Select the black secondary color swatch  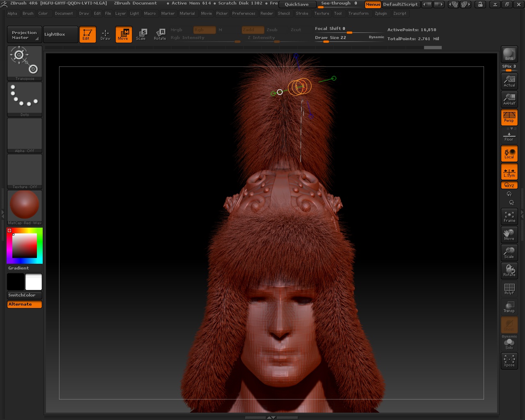[x=16, y=282]
